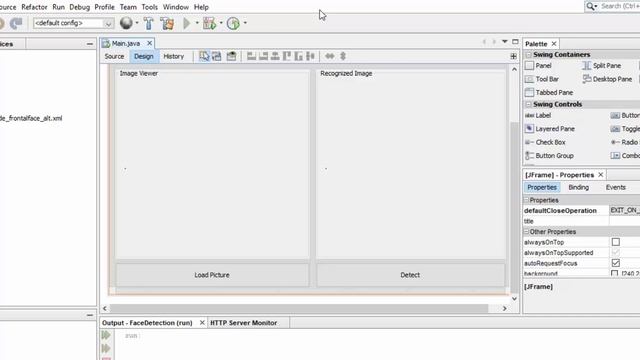Select the Tool Bar component in Palette
The image size is (640, 360).
542,79
